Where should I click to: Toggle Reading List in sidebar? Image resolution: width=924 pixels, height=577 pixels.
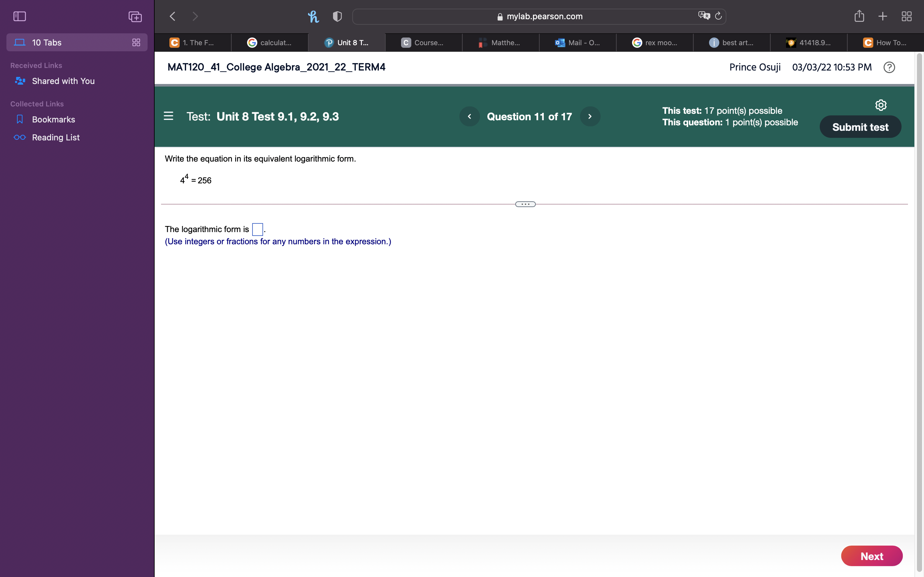[x=55, y=137]
